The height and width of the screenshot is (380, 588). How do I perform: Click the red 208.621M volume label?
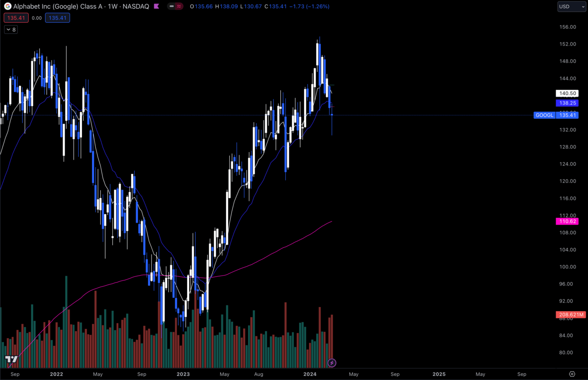(x=571, y=315)
